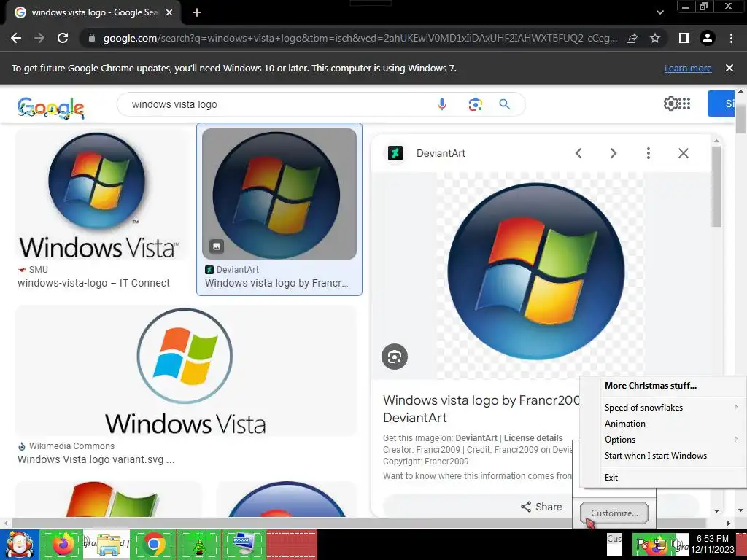Expand the tab search dropdown arrow

tap(659, 12)
